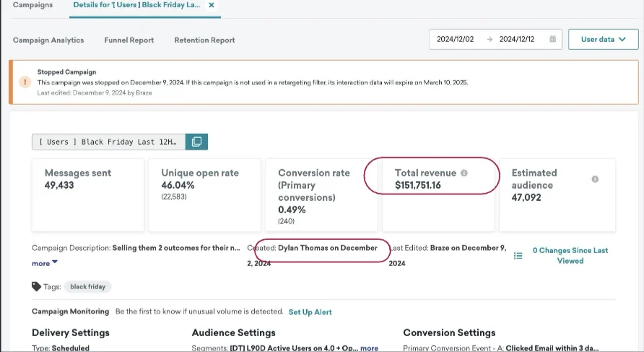Click the Conversion Settings heading
Viewport: 644px width, 352px height.
coord(449,332)
